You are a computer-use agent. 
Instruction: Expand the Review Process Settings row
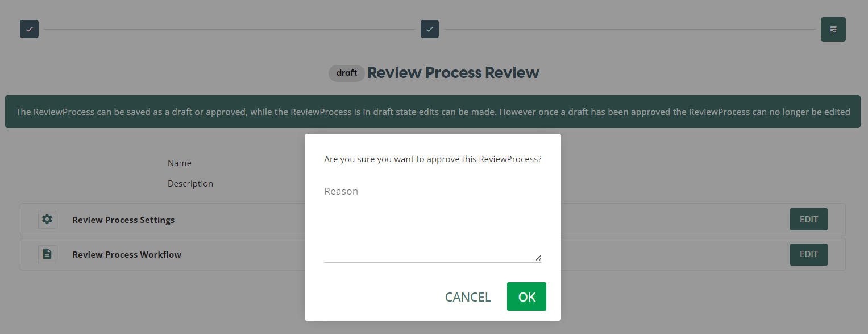123,220
